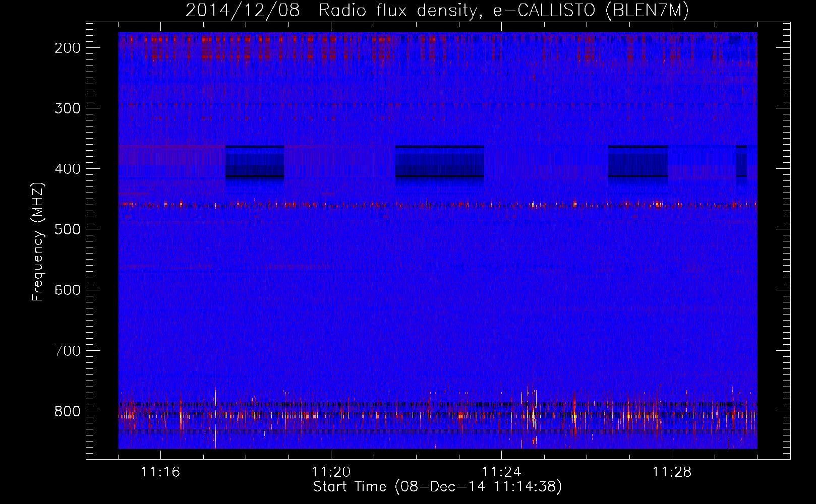Click the 700 frequency tick label

click(67, 350)
